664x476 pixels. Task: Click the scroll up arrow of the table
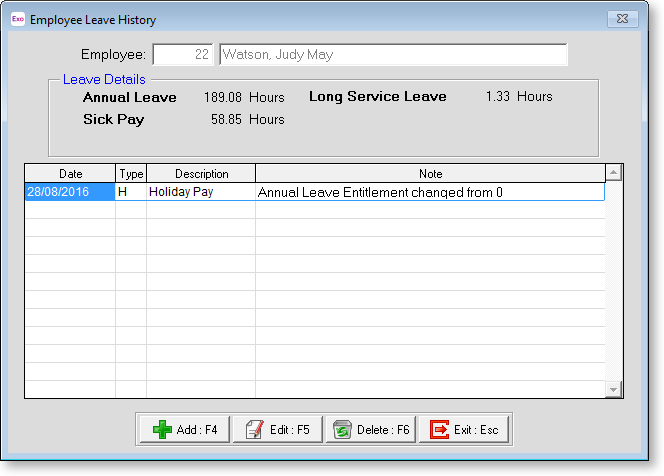click(x=614, y=174)
